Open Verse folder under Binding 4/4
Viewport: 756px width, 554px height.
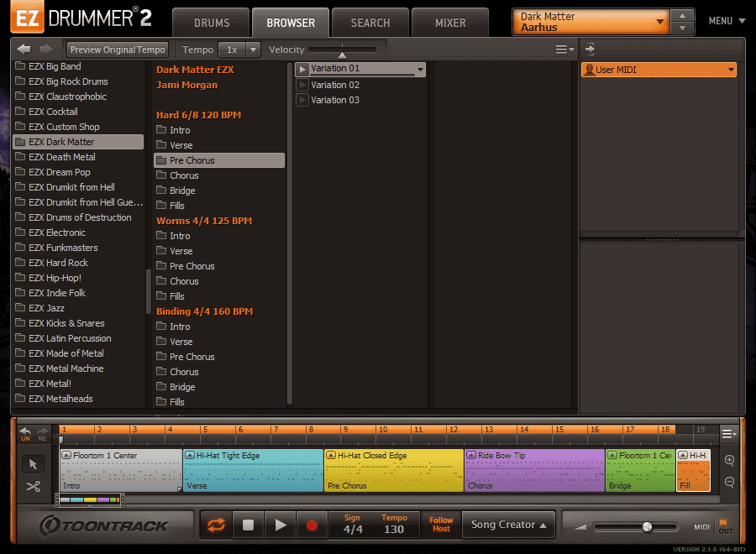click(219, 342)
